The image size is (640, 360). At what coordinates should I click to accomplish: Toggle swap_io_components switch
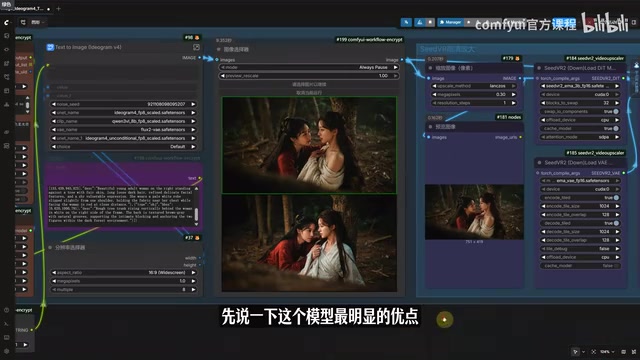(616, 111)
